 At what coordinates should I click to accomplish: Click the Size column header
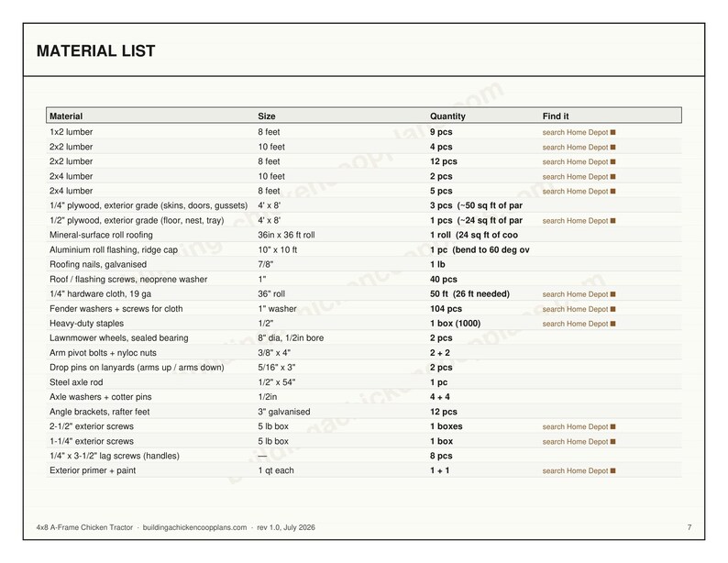[267, 116]
